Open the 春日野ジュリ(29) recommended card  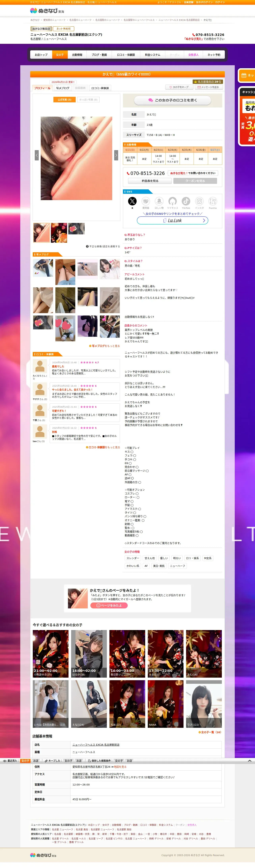pyautogui.click(x=127, y=654)
